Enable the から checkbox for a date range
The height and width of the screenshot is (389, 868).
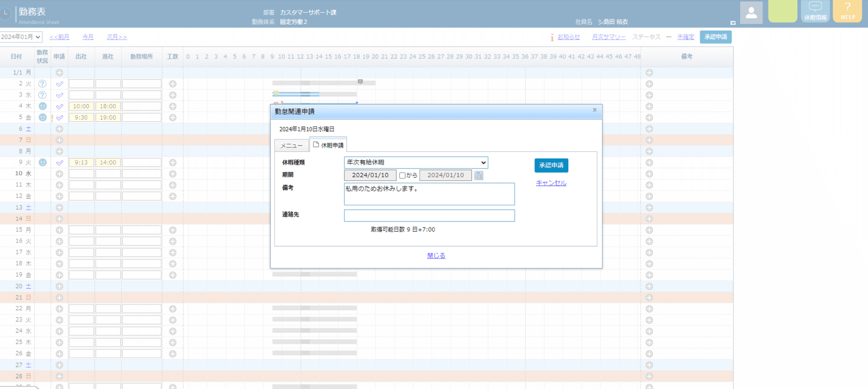pos(401,175)
